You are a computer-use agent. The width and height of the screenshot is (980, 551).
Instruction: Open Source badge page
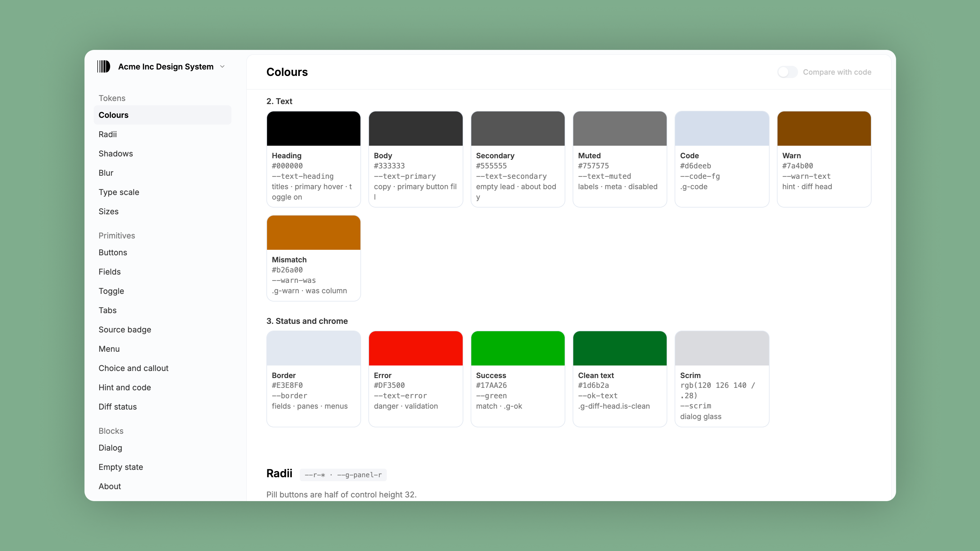pyautogui.click(x=162, y=330)
